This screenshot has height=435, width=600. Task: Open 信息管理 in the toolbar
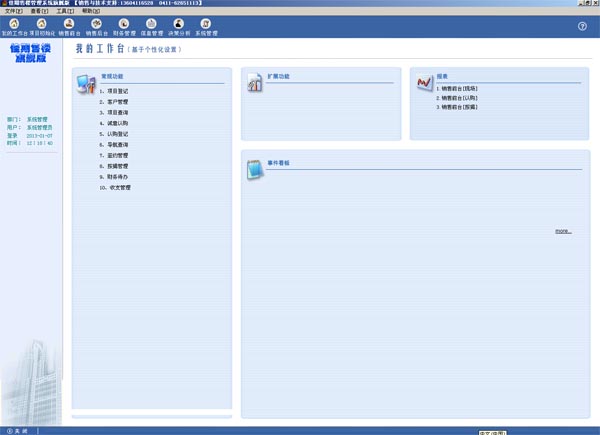click(152, 28)
